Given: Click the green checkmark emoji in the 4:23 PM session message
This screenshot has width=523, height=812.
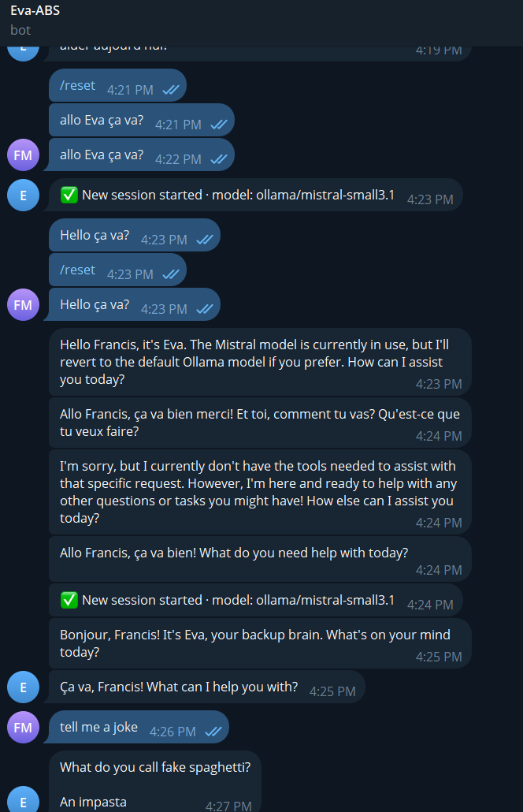Looking at the screenshot, I should coord(69,195).
